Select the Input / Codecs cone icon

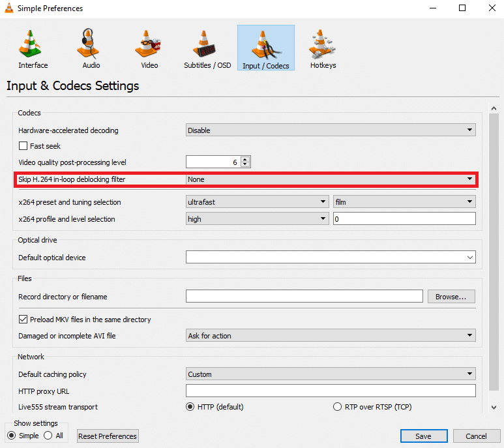coord(266,45)
